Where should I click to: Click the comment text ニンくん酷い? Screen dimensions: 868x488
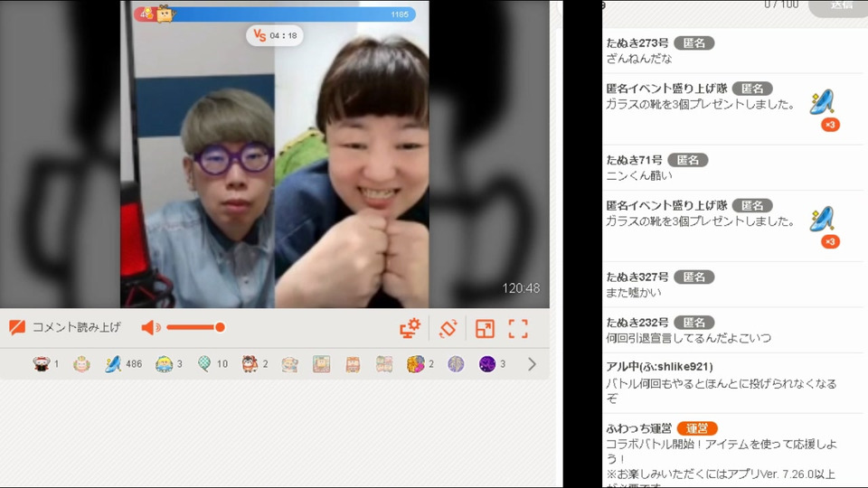tap(639, 175)
